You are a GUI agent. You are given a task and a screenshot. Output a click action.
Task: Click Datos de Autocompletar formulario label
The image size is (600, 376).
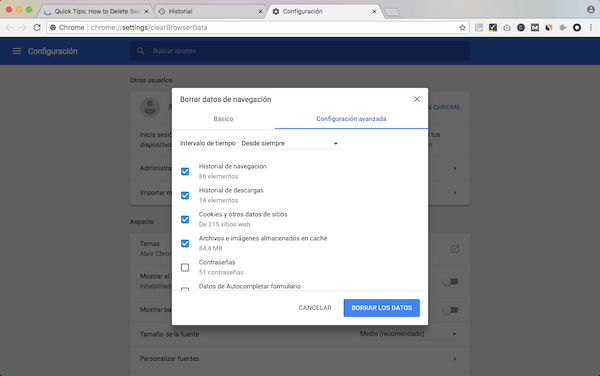click(250, 286)
